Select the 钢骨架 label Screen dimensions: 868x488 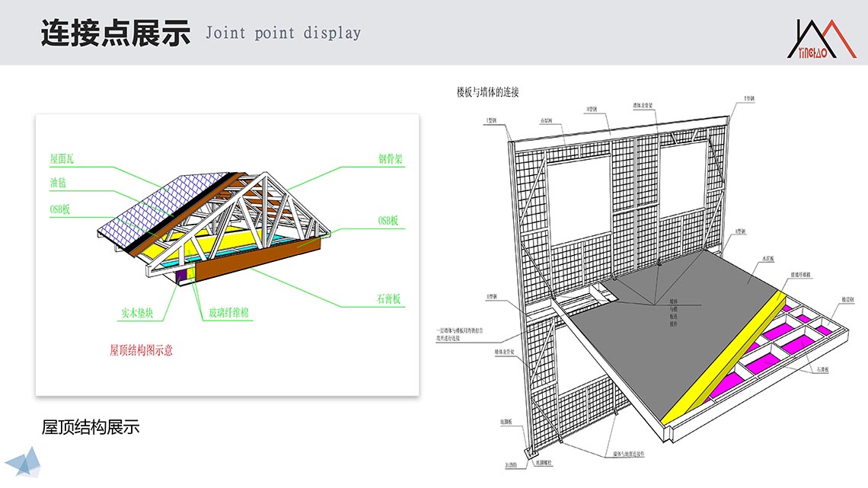tap(390, 160)
